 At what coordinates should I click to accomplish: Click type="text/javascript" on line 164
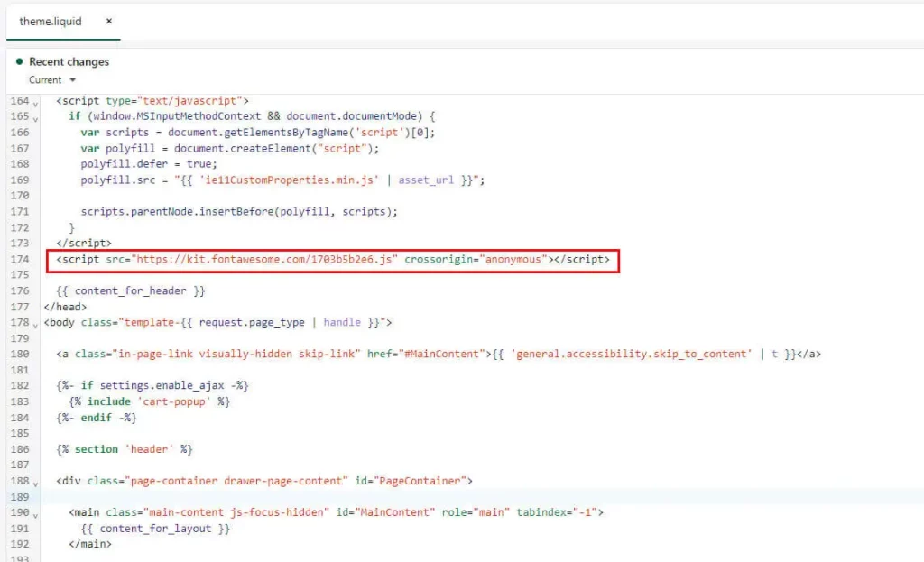tap(174, 101)
